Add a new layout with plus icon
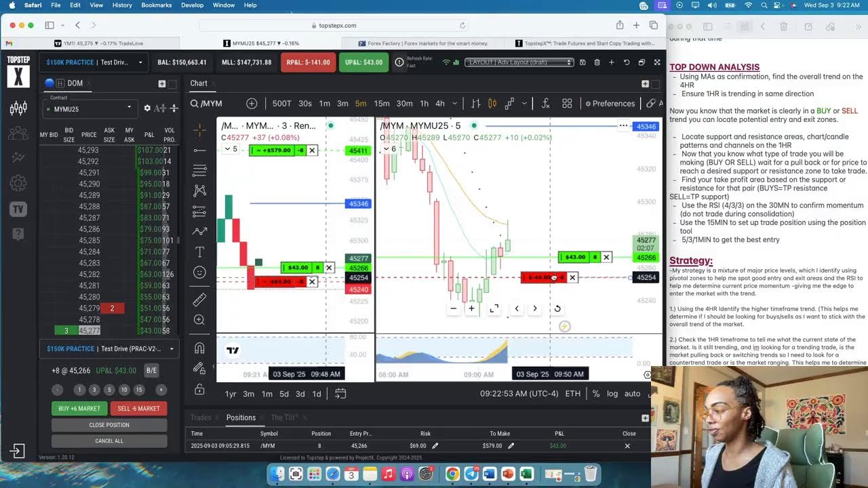 (x=611, y=62)
